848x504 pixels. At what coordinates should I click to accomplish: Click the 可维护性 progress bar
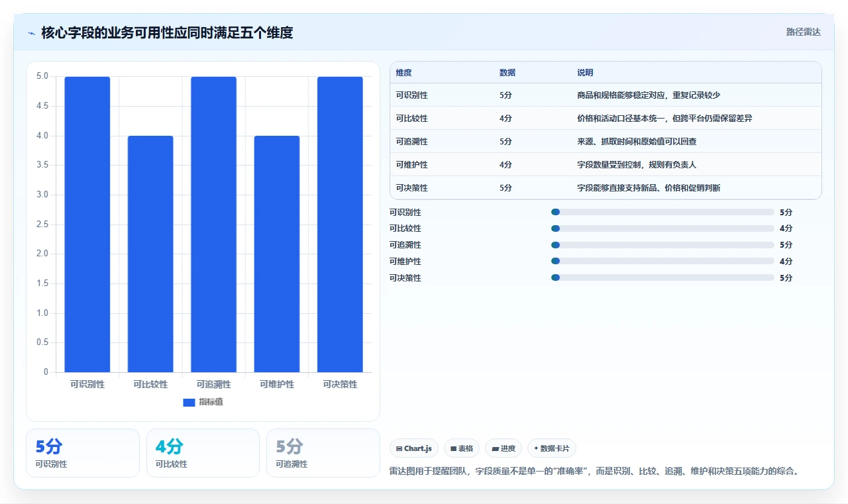coord(662,262)
